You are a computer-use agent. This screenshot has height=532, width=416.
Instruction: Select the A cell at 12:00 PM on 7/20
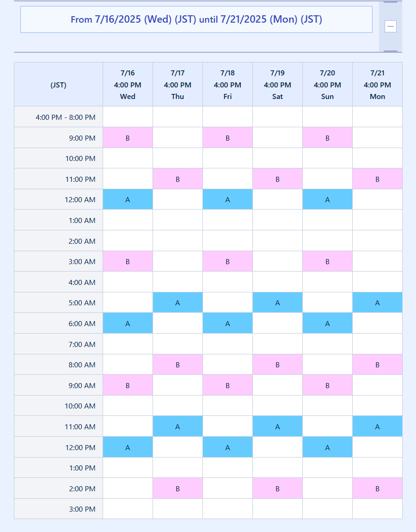tap(327, 447)
